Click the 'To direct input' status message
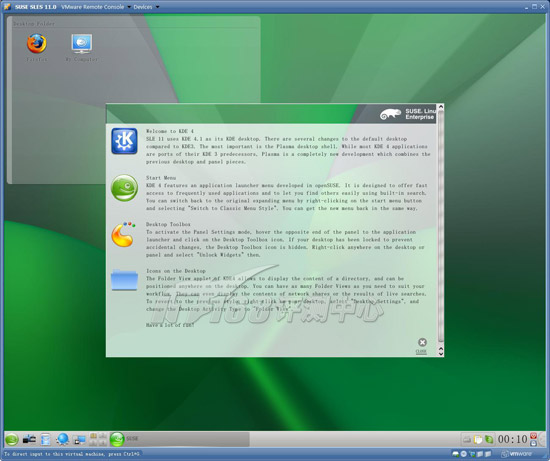This screenshot has width=550, height=461. click(x=72, y=454)
